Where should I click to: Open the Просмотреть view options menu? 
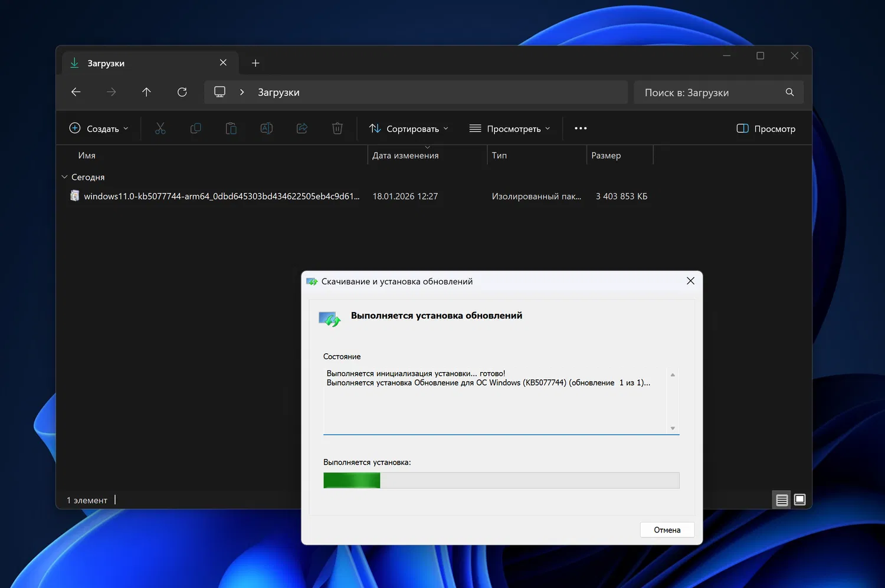[510, 129]
